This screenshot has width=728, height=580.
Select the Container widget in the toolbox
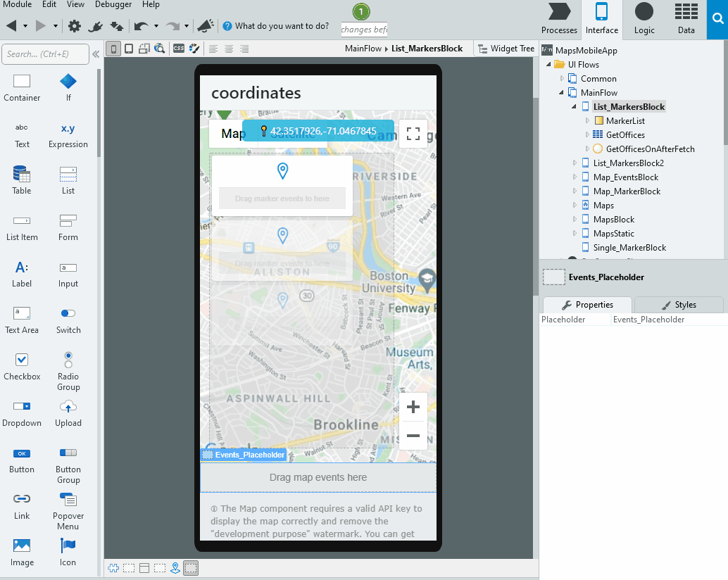coord(22,88)
